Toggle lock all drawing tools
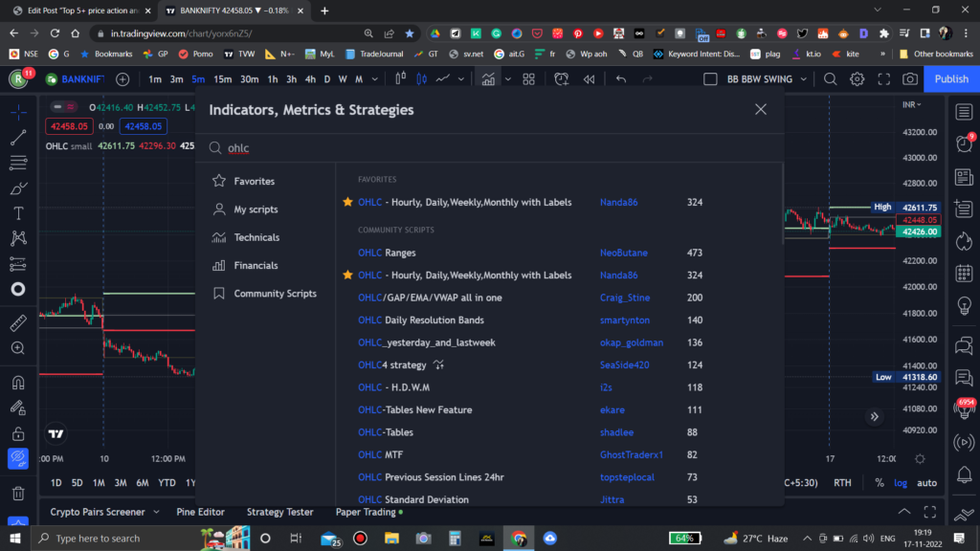 [x=18, y=433]
